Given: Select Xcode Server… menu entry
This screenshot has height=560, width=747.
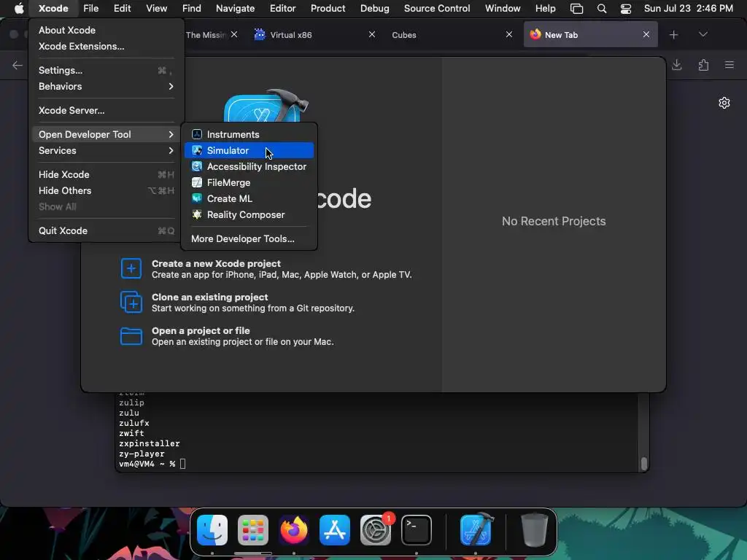Looking at the screenshot, I should pyautogui.click(x=106, y=111).
